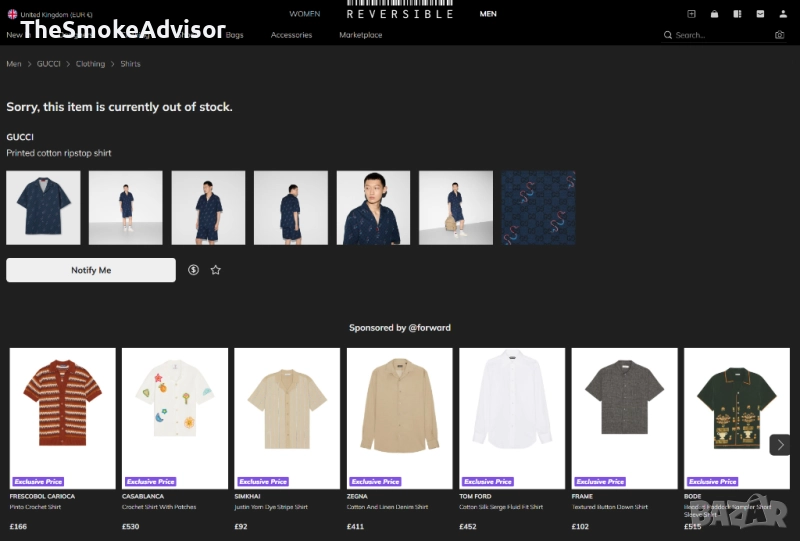The width and height of the screenshot is (800, 541).
Task: Select the snake pattern fabric swatch thumbnail
Action: (538, 208)
